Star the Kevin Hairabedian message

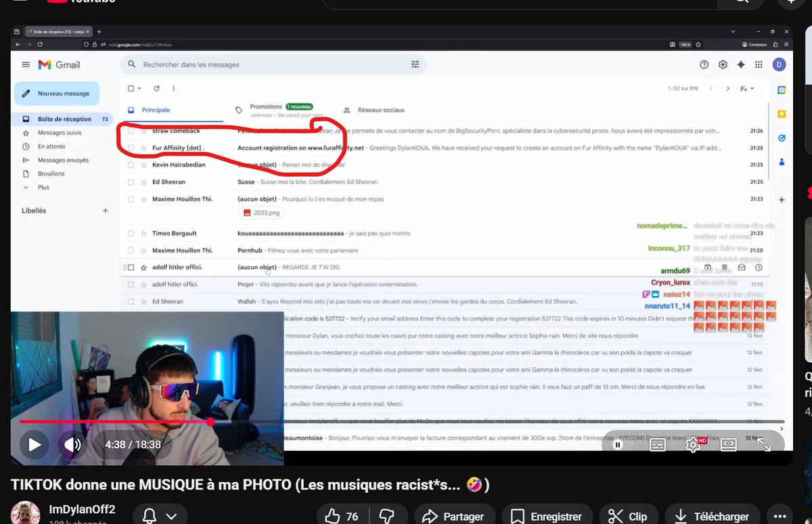point(143,165)
